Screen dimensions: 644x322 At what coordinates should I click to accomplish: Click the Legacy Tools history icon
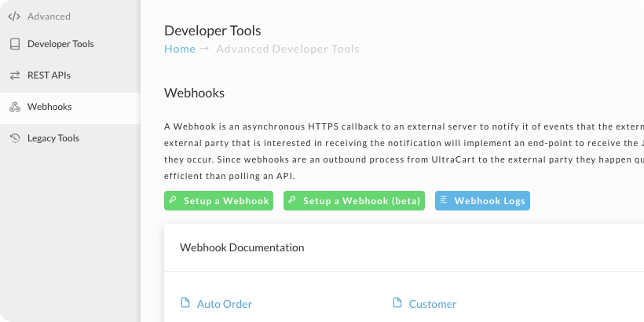(15, 138)
